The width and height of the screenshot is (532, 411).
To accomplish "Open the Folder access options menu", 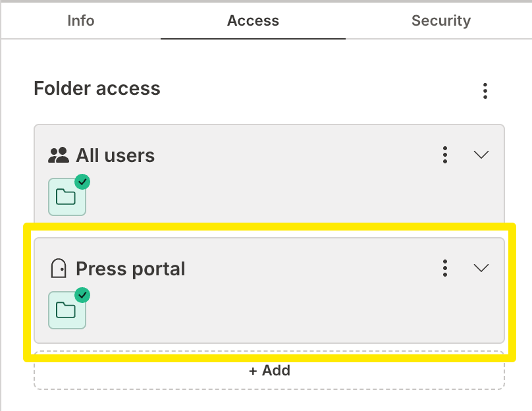I will click(x=485, y=91).
